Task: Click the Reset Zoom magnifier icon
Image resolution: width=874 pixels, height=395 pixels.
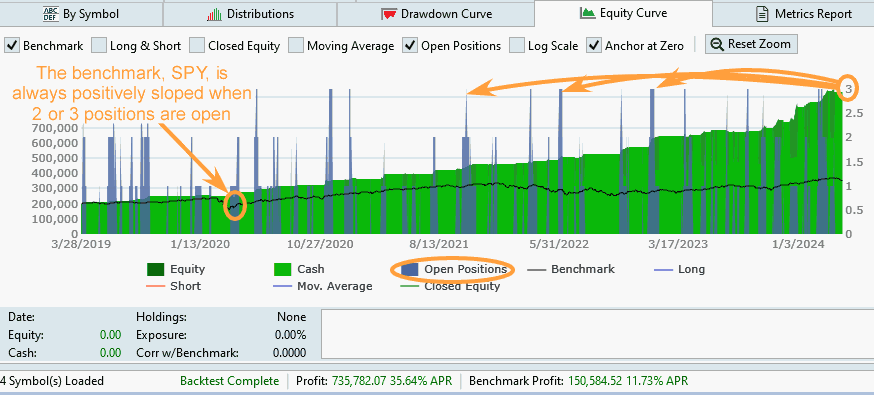Action: (718, 44)
